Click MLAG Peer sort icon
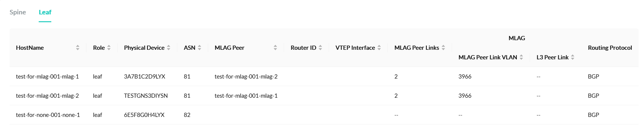The width and height of the screenshot is (644, 137). click(275, 48)
